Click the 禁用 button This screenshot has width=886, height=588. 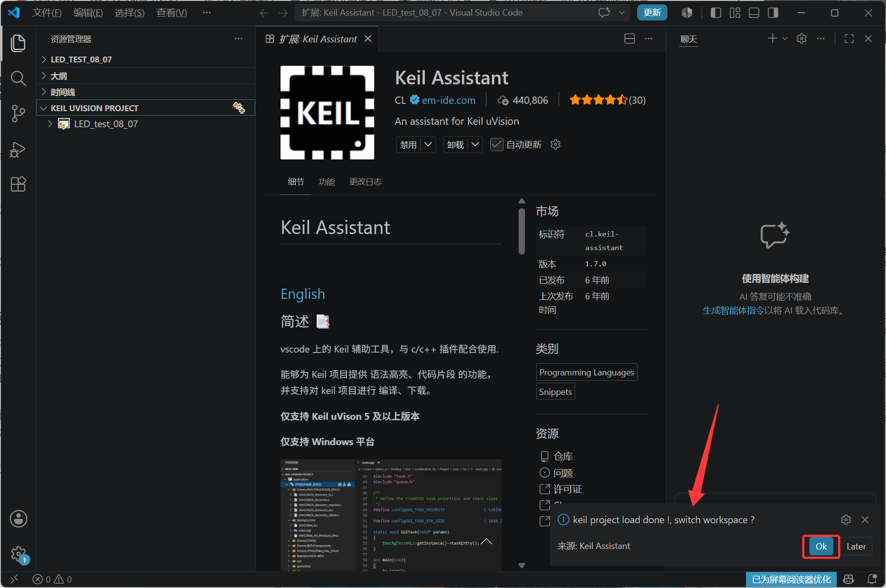tap(408, 144)
